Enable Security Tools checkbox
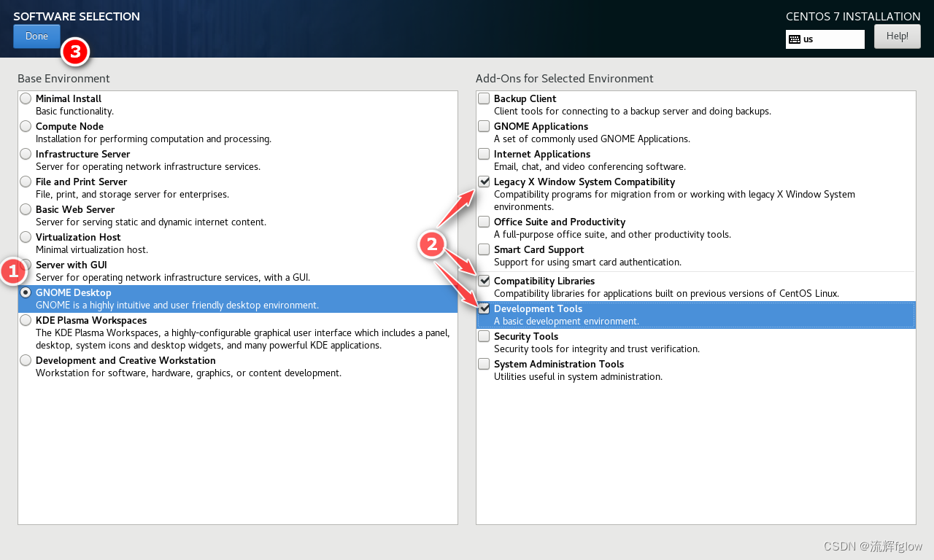 click(x=484, y=336)
